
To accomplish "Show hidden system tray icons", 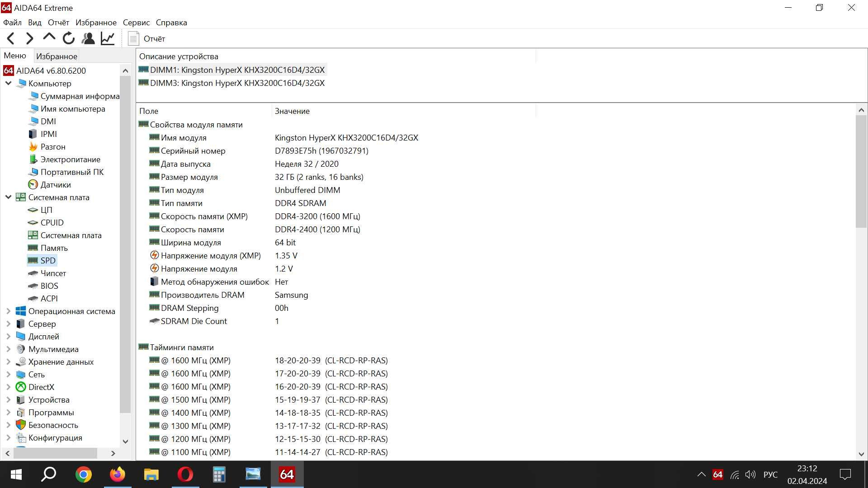I will pyautogui.click(x=701, y=474).
